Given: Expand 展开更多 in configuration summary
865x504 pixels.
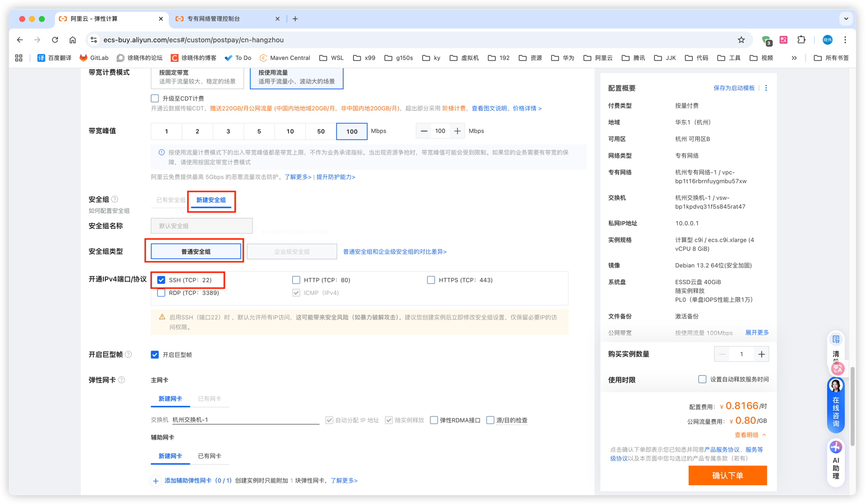Looking at the screenshot, I should (x=757, y=332).
